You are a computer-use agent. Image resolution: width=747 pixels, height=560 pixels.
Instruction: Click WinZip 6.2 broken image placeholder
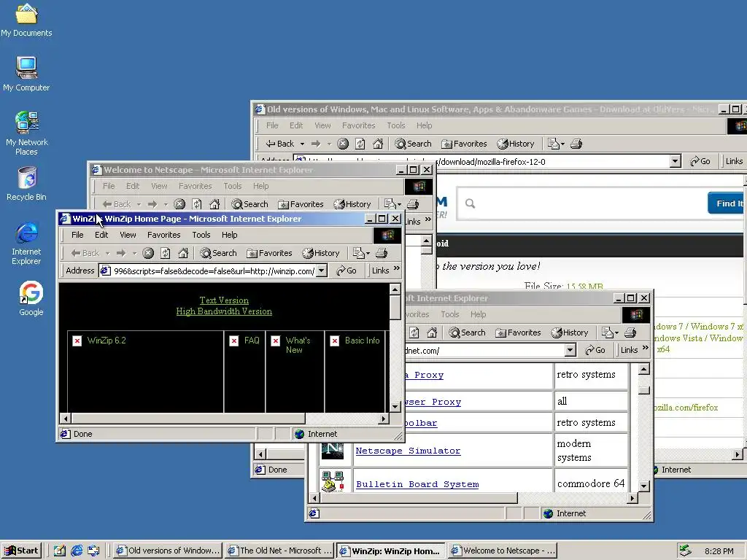(77, 341)
